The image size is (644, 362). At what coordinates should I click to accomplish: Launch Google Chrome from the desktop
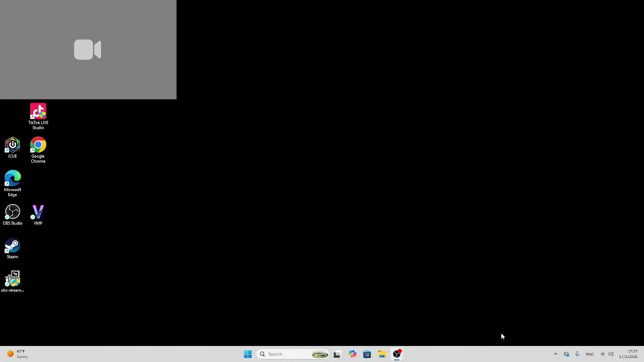pos(38,150)
